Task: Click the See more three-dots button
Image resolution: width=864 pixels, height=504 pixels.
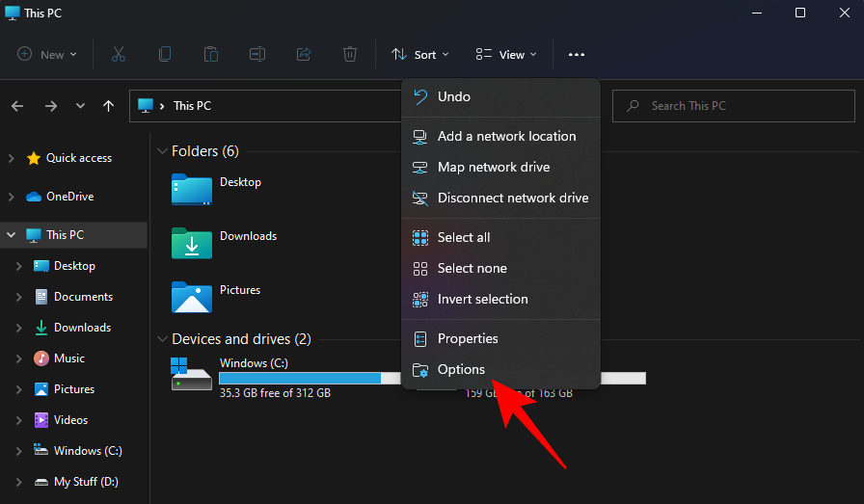Action: point(577,55)
